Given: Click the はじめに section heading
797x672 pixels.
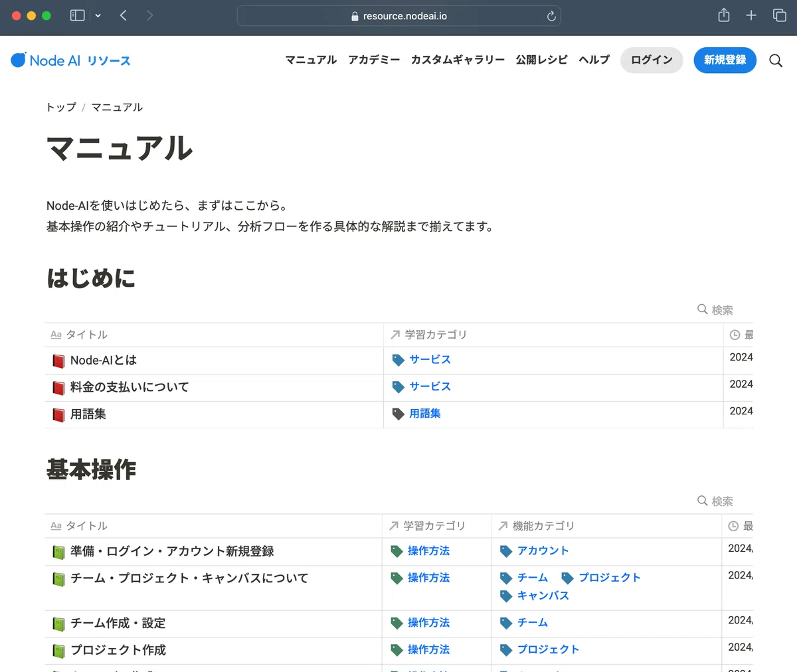Looking at the screenshot, I should tap(91, 278).
